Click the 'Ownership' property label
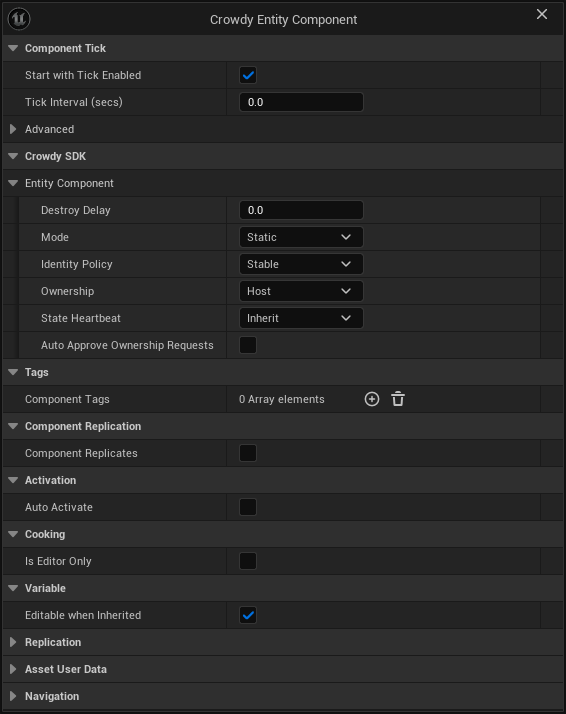The image size is (566, 714). 67,291
